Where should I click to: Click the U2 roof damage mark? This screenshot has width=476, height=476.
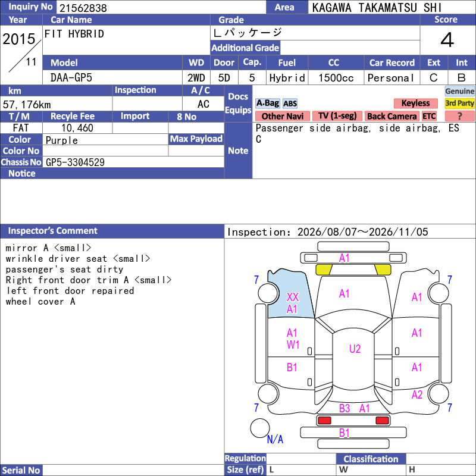click(x=355, y=349)
